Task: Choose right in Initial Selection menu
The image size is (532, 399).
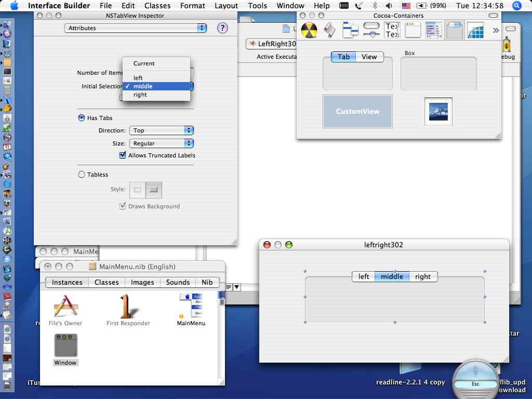Action: pos(156,95)
